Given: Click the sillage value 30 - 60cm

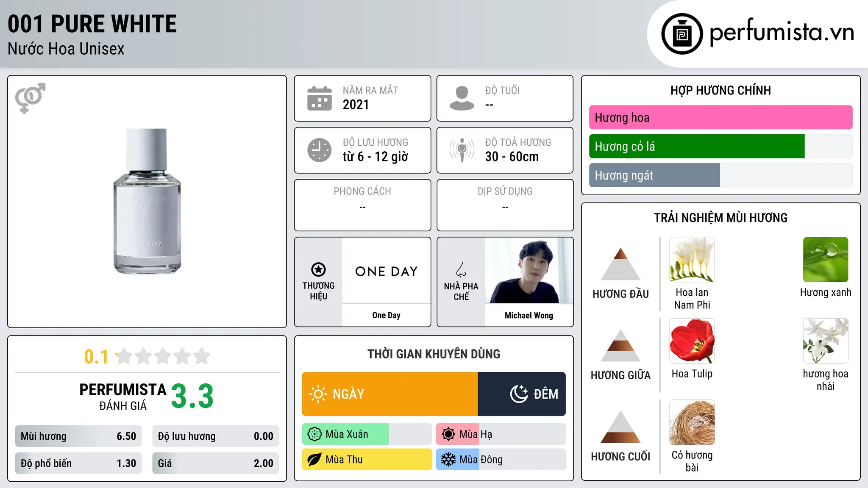Looking at the screenshot, I should coord(512,157).
